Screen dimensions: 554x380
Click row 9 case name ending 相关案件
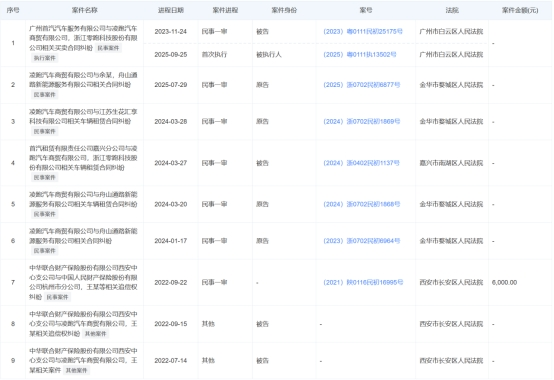tap(83, 360)
